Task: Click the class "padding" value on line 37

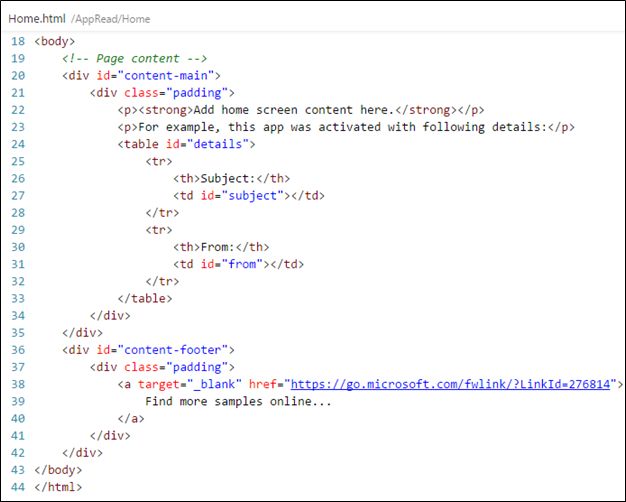Action: 197,367
